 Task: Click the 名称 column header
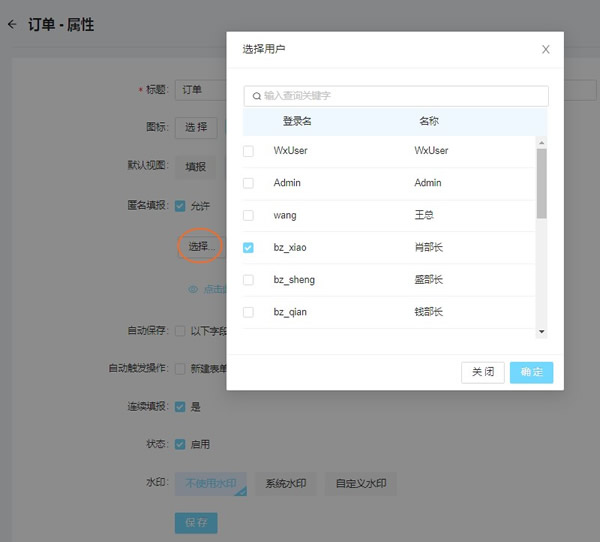428,121
